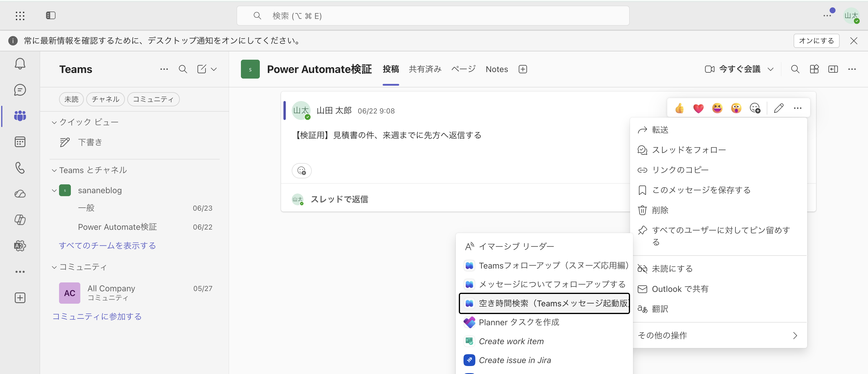Click コミュニティに参加する link
The width and height of the screenshot is (868, 374).
coord(97,317)
